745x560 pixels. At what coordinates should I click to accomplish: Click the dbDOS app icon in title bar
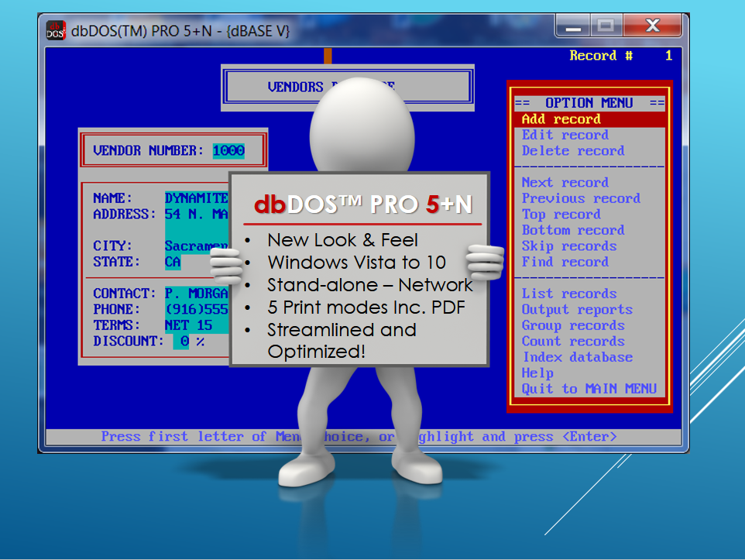(x=56, y=30)
